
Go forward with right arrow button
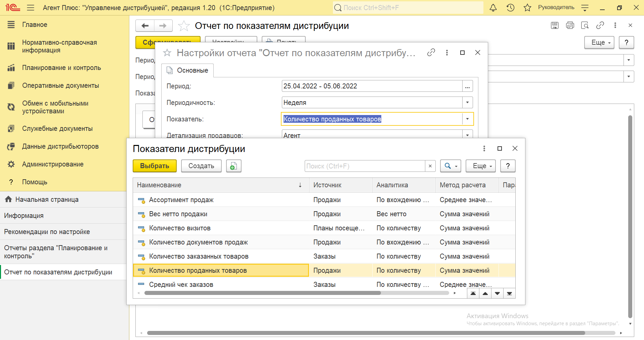(x=163, y=26)
